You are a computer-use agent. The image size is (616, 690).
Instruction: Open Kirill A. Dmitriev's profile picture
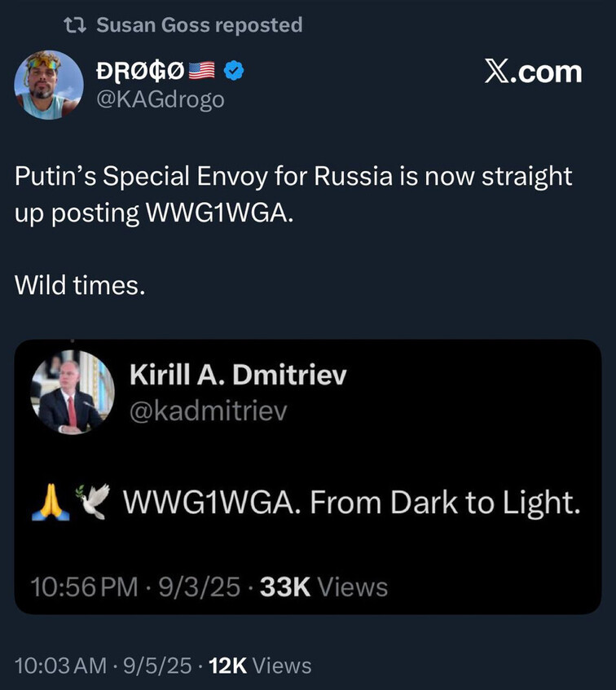[73, 392]
